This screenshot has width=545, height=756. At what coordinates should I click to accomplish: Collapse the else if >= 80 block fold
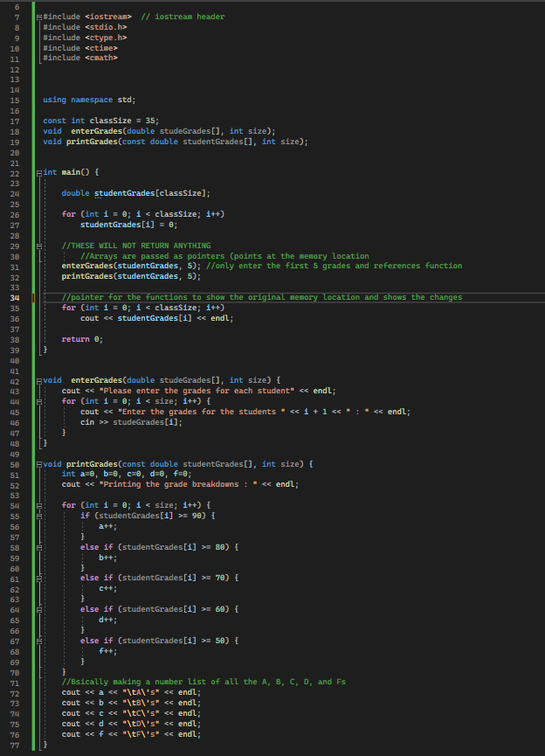pyautogui.click(x=39, y=548)
